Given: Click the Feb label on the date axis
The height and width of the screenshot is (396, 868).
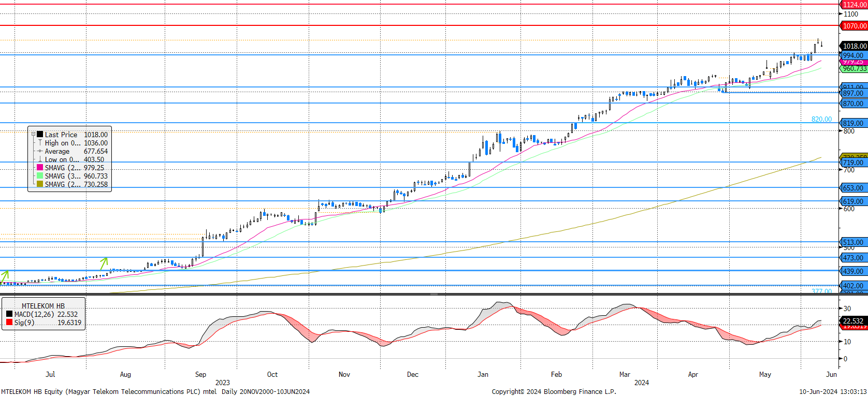Looking at the screenshot, I should [x=556, y=374].
